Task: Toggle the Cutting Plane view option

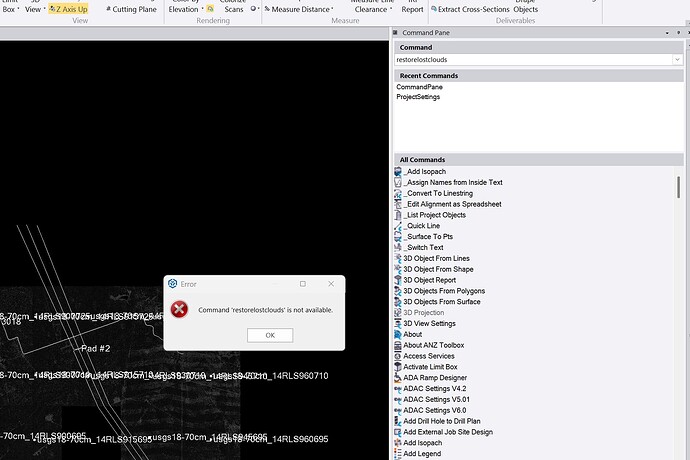Action: (131, 9)
